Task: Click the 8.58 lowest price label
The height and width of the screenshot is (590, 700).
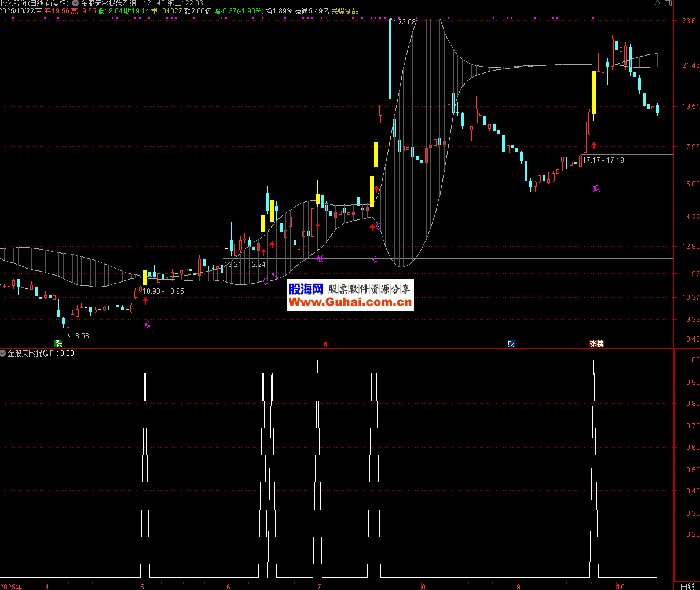Action: 82,336
